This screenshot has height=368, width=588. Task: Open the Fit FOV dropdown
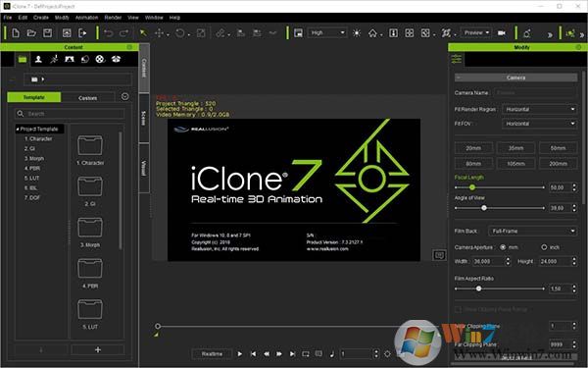click(539, 124)
